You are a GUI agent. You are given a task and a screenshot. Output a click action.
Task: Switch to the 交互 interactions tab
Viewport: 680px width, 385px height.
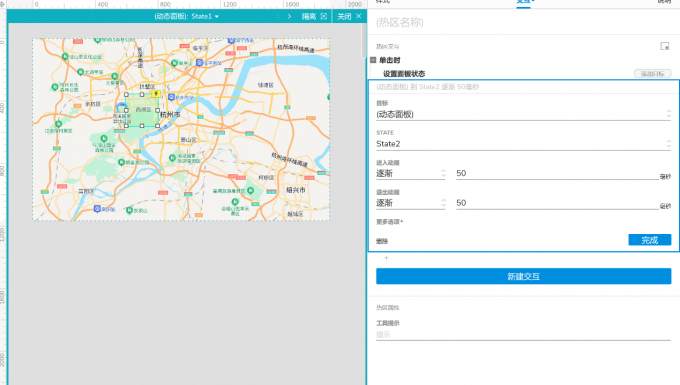[x=524, y=2]
